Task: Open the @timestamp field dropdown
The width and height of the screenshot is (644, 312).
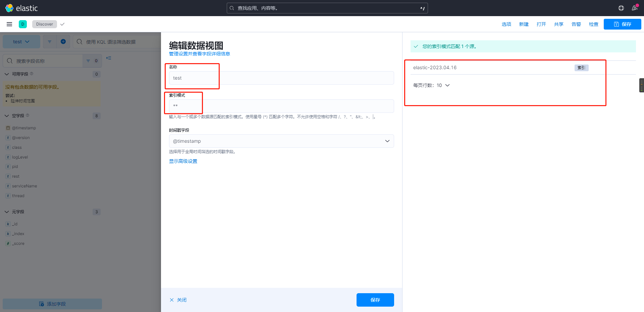Action: [281, 141]
